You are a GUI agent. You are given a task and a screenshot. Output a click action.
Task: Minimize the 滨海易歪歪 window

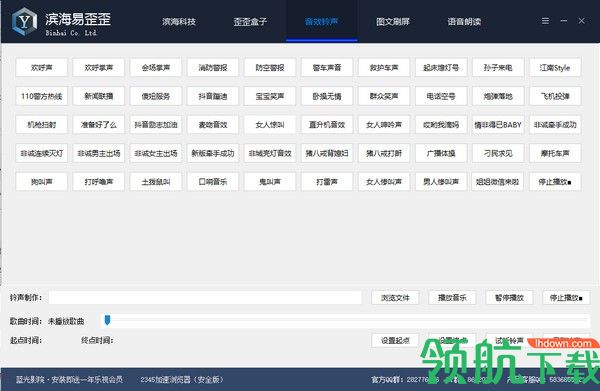point(564,21)
